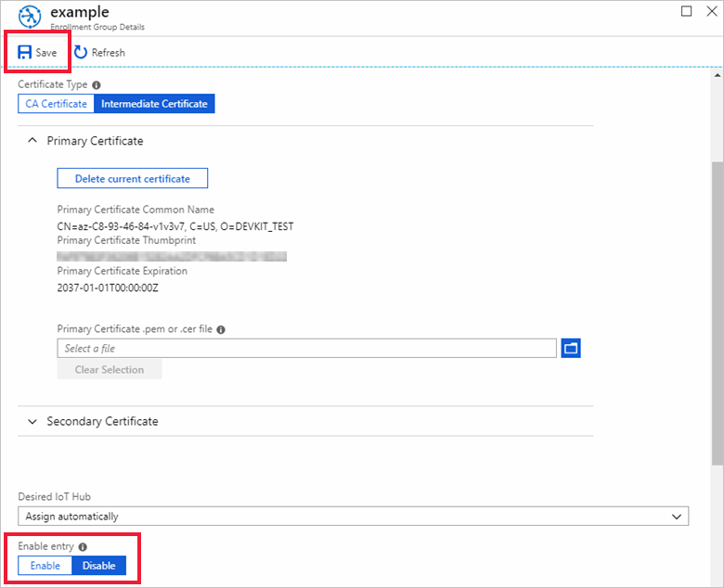Close the enrollment details blade
The image size is (724, 588).
712,11
